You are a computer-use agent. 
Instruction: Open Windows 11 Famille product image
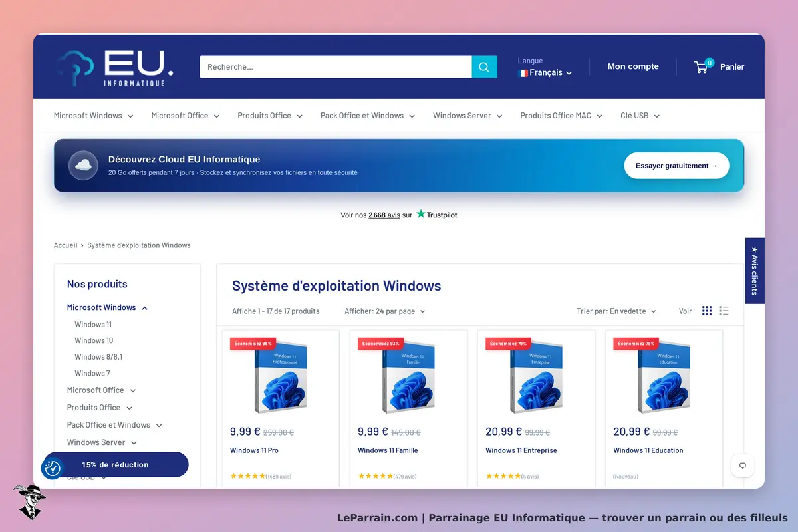(408, 377)
